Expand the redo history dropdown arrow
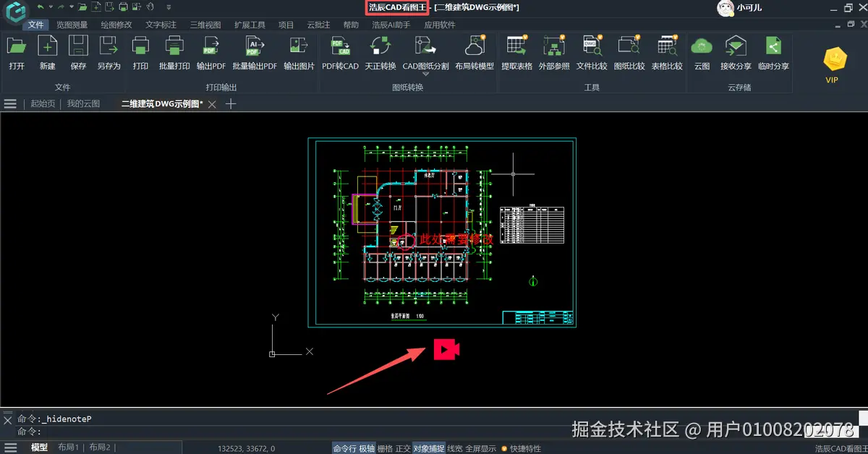The height and width of the screenshot is (454, 868). pyautogui.click(x=72, y=7)
